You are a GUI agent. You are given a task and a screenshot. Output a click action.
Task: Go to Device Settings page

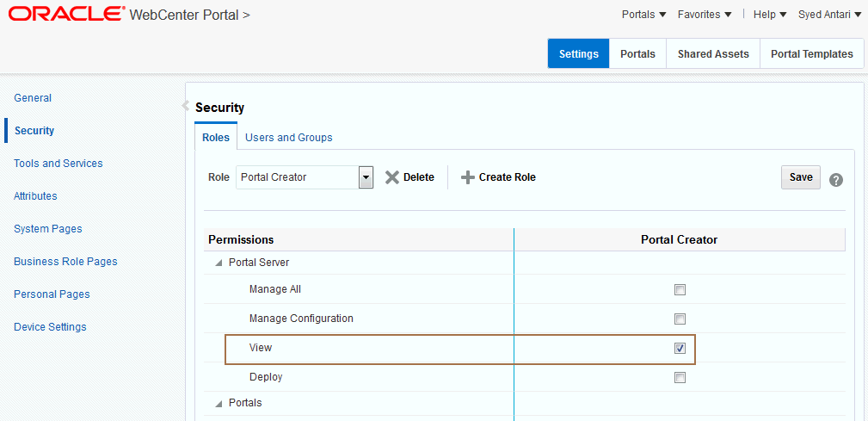(x=50, y=327)
